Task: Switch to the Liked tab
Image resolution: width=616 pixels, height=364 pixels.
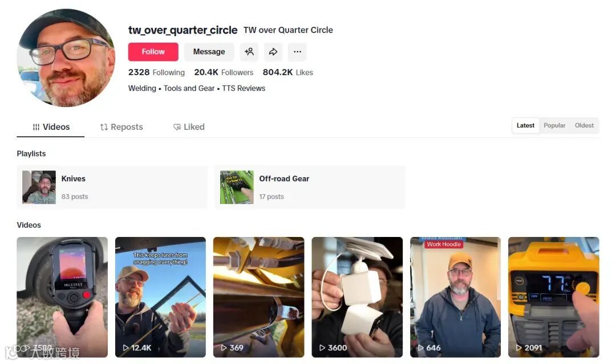Action: click(189, 127)
